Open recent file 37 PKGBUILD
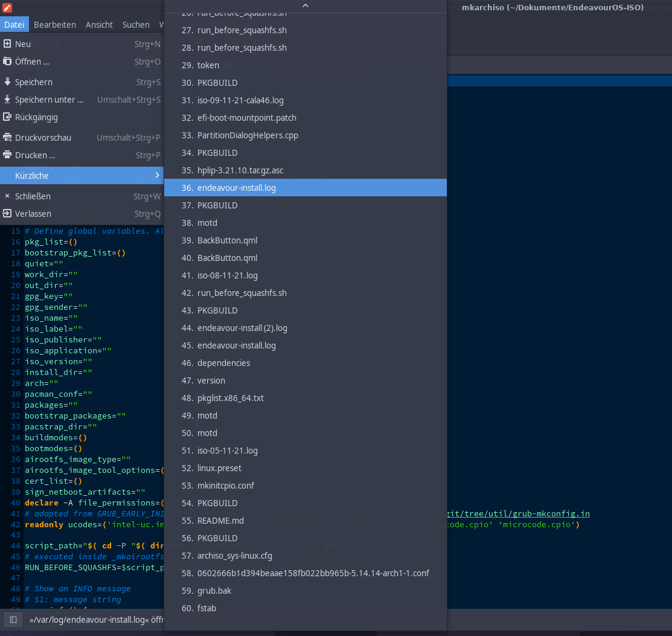 coord(305,205)
